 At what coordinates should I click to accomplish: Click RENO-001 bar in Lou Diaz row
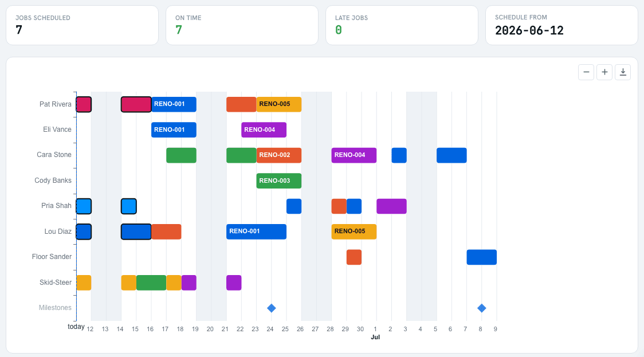(x=256, y=232)
